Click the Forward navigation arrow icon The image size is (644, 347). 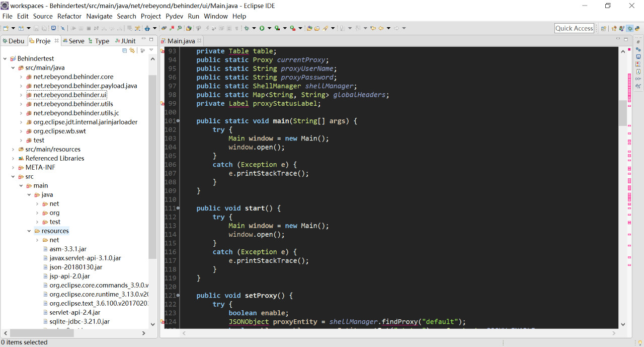(x=396, y=28)
